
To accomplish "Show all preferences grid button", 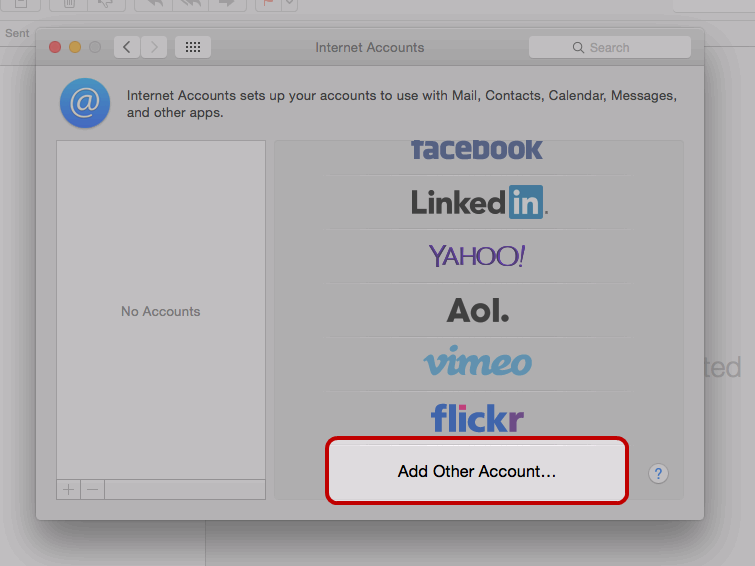I will click(x=193, y=47).
